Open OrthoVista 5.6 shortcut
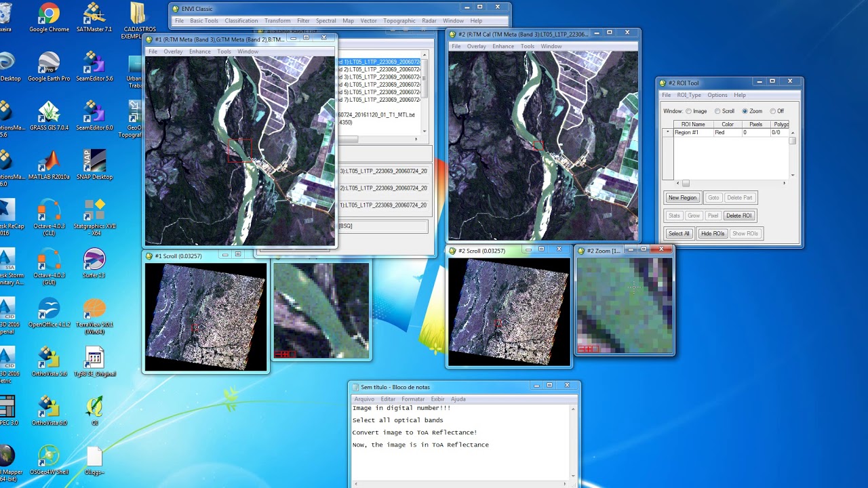The height and width of the screenshot is (488, 868). coord(49,361)
